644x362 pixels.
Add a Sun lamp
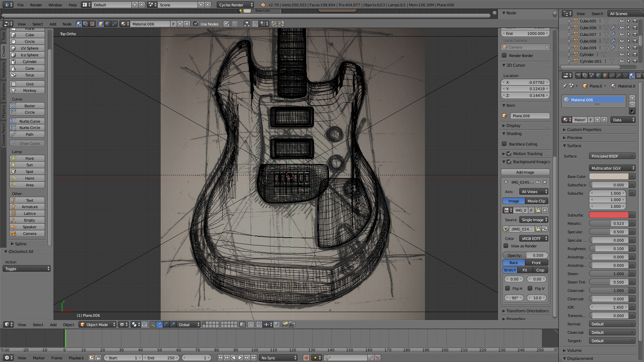29,165
